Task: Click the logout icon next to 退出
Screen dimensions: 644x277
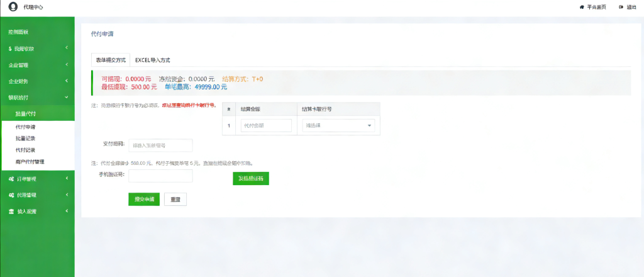Action: pos(621,7)
